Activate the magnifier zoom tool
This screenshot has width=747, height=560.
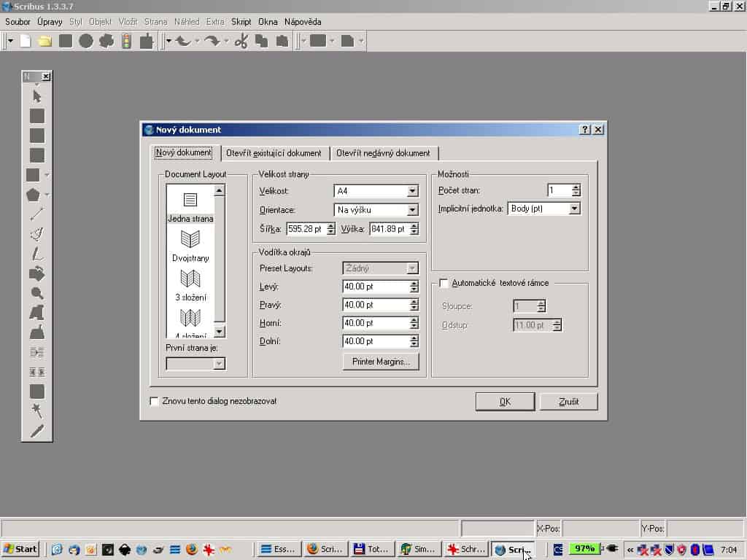36,293
